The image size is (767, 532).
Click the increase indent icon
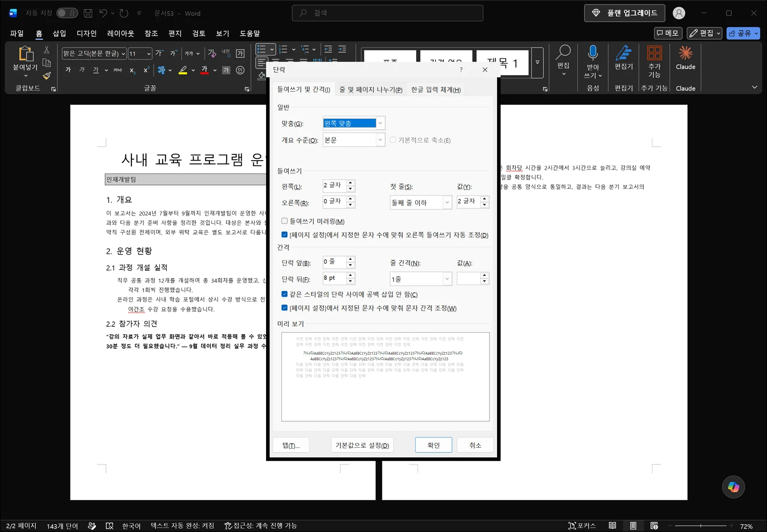342,49
